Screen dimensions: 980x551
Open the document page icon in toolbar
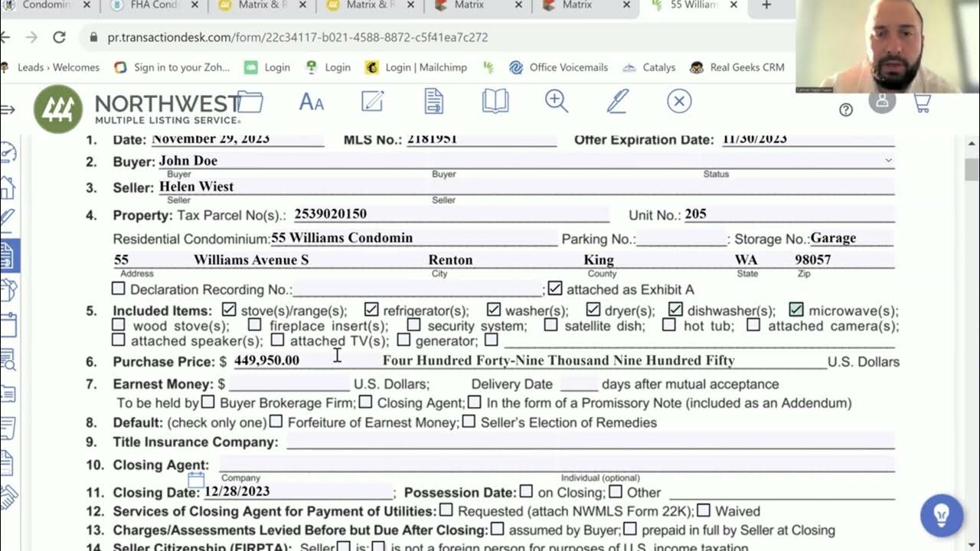(434, 101)
